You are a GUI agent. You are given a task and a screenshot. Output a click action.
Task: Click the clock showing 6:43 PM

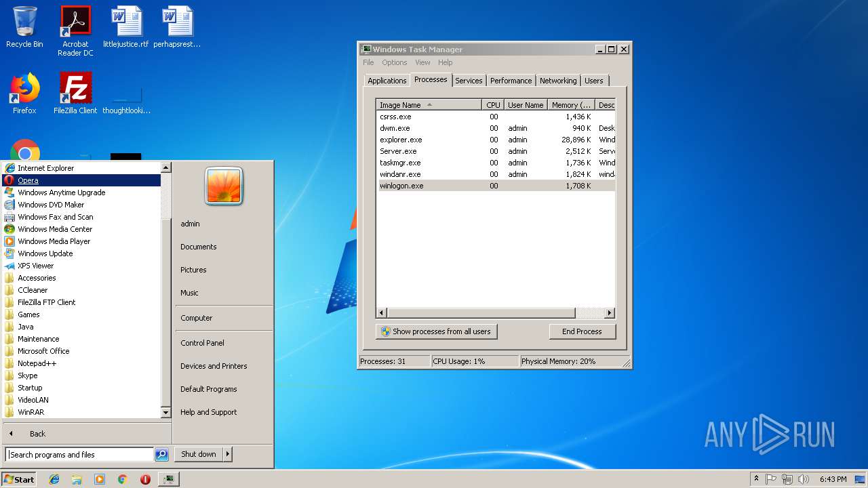click(833, 479)
